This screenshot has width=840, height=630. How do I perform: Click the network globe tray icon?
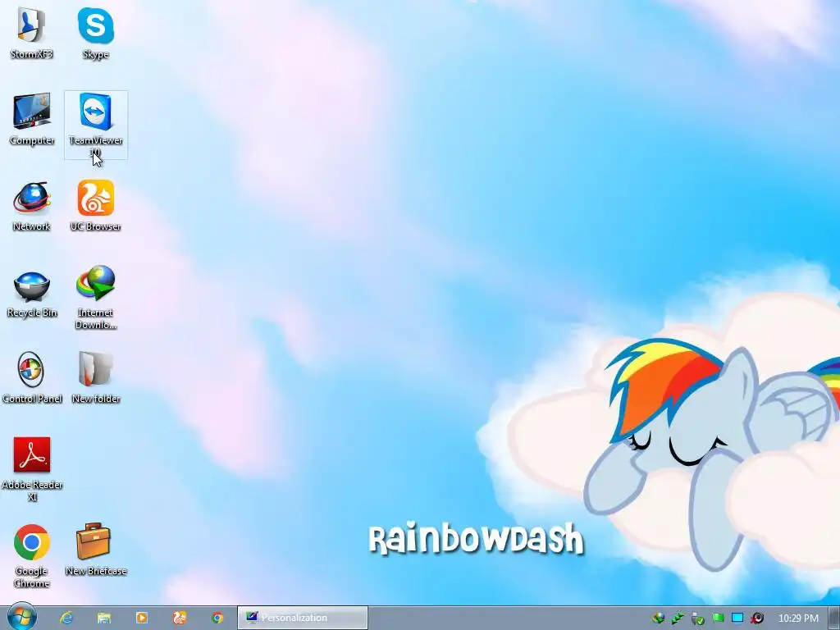click(659, 619)
